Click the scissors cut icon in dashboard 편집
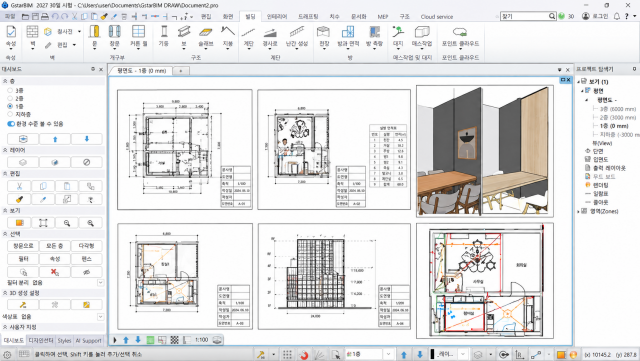640x361 pixels. coord(19,186)
